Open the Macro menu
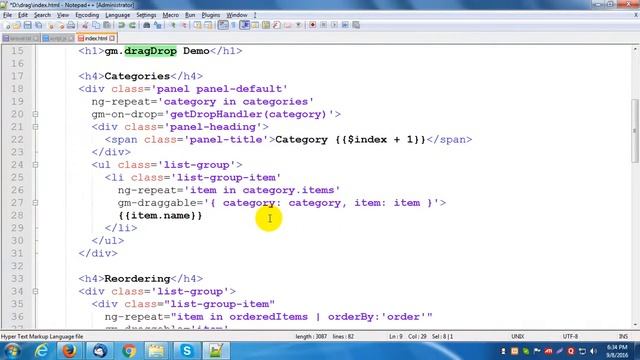Image resolution: width=640 pixels, height=360 pixels. [171, 15]
